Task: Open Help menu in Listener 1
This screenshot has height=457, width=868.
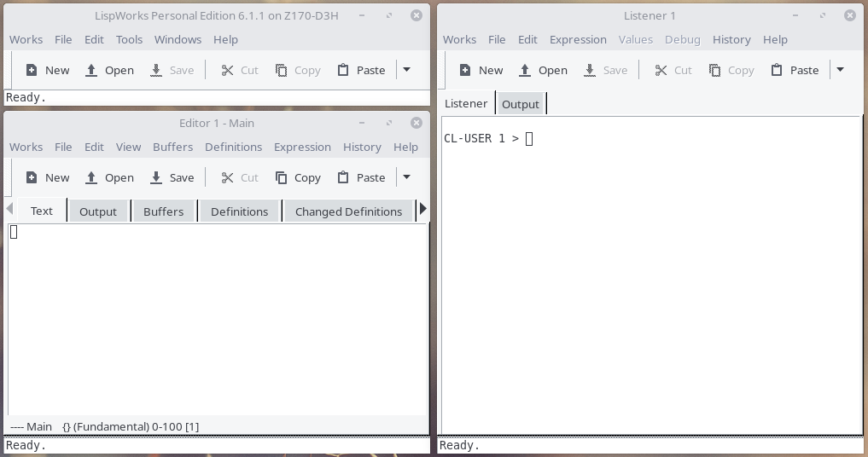Action: (x=775, y=40)
